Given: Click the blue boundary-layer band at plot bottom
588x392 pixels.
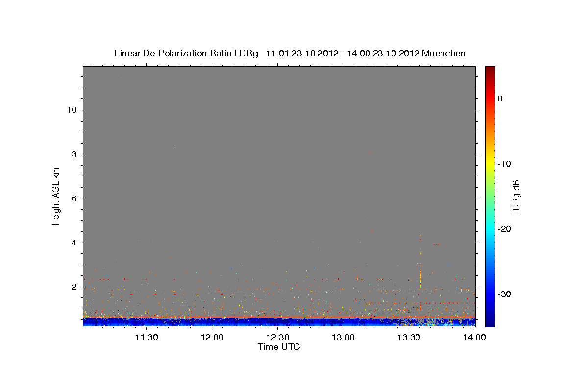Looking at the screenshot, I should (279, 321).
